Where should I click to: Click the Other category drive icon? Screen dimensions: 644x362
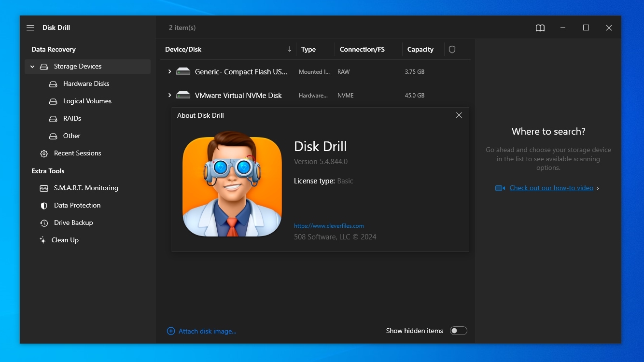53,136
